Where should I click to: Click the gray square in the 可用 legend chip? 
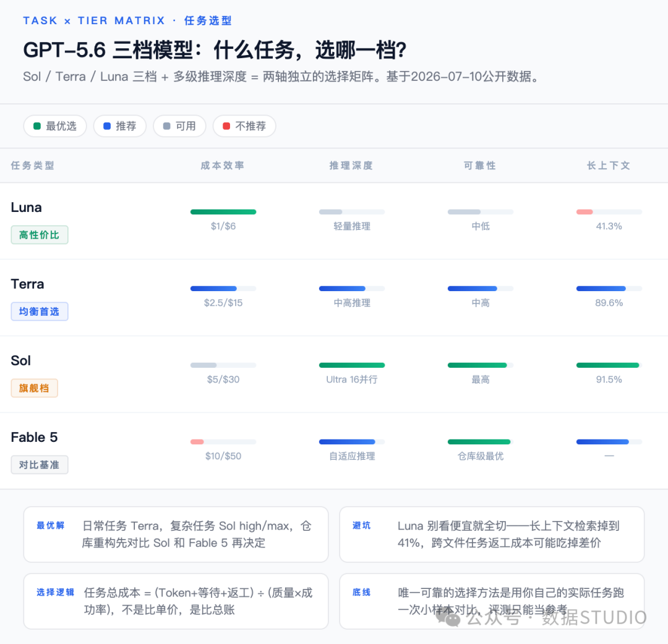coord(166,126)
